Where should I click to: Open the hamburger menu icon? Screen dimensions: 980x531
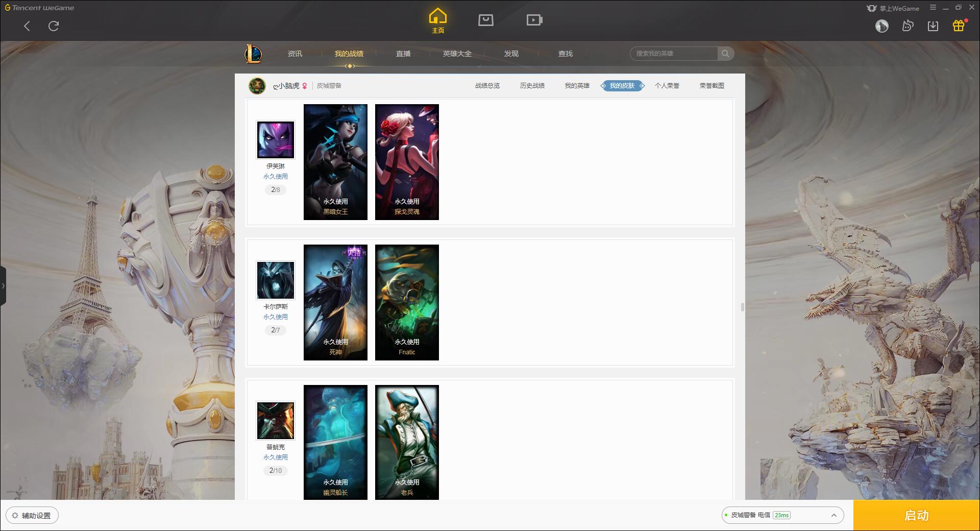click(x=933, y=8)
